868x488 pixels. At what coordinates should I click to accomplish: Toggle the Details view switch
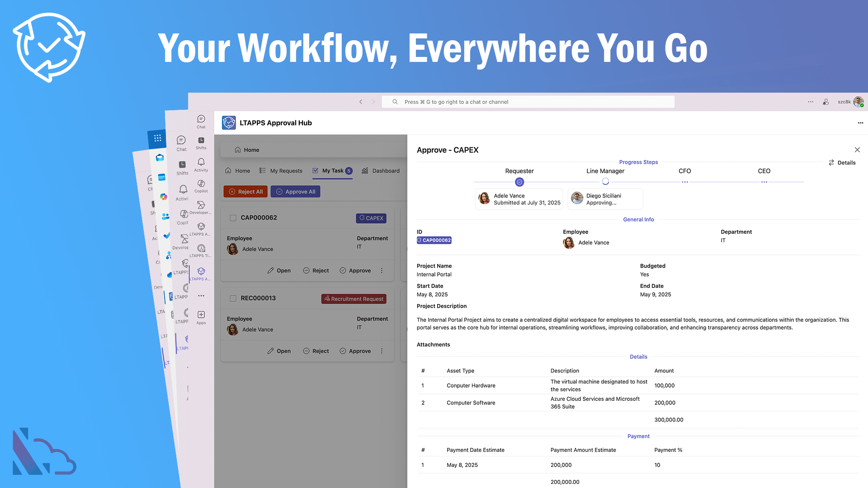(x=842, y=163)
